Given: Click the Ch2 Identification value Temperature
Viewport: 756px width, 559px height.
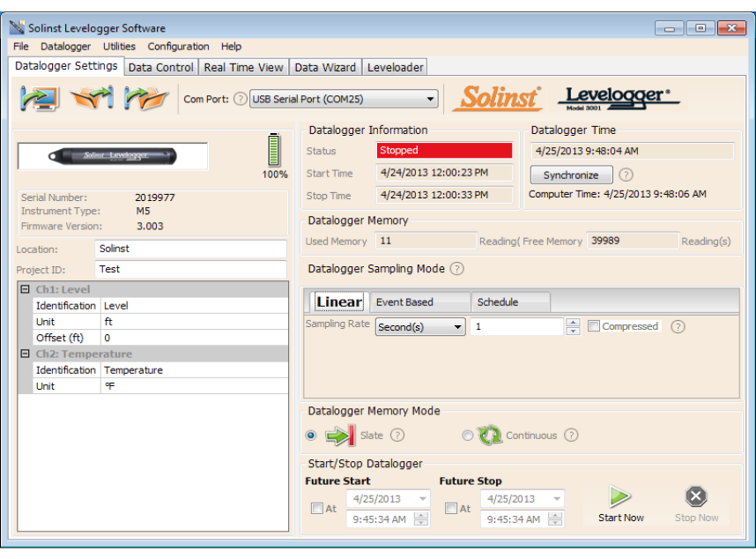Looking at the screenshot, I should point(195,370).
